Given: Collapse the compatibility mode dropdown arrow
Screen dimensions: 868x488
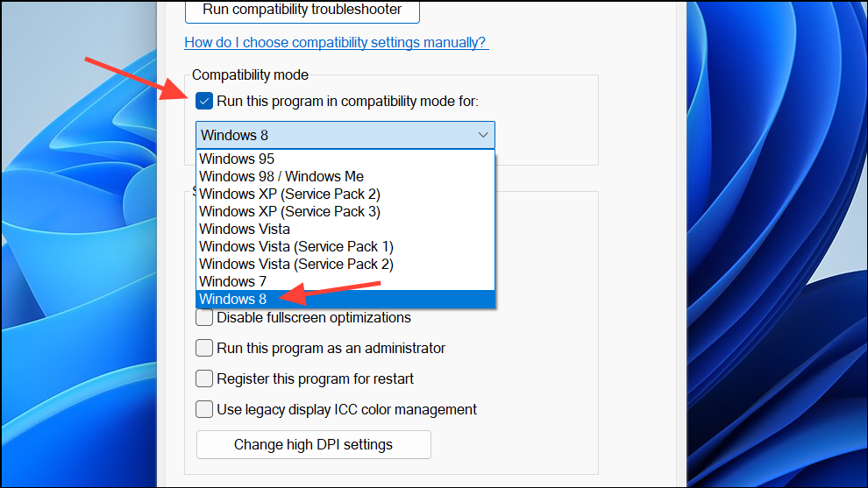Looking at the screenshot, I should click(x=483, y=135).
